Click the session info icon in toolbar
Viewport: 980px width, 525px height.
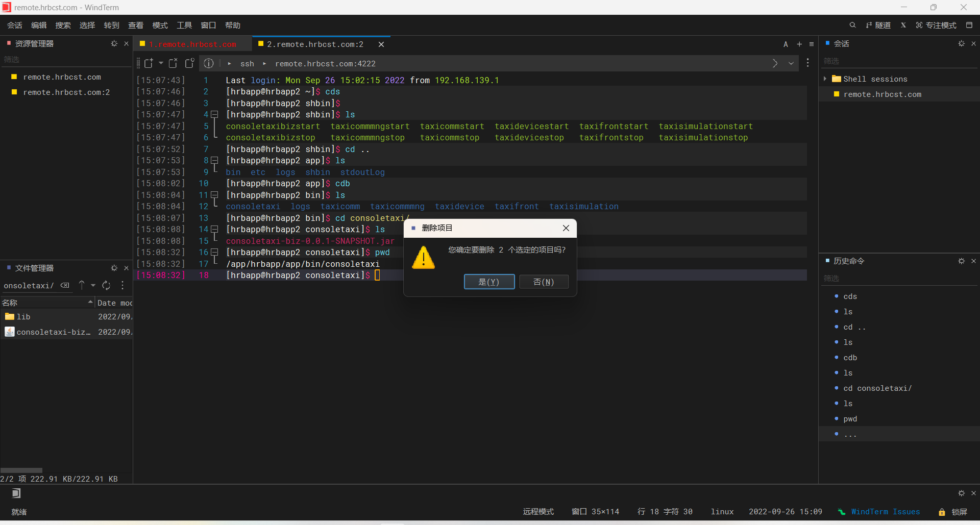[x=209, y=63]
